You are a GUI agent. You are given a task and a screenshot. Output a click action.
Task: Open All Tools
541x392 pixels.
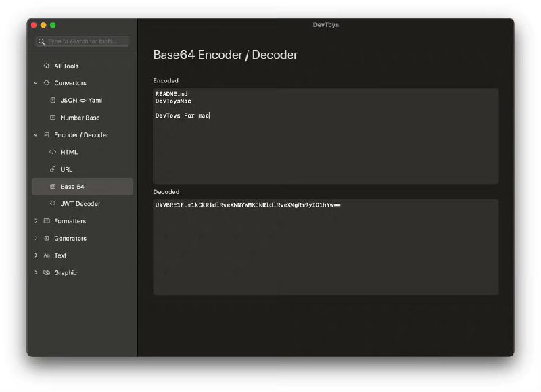click(x=66, y=66)
